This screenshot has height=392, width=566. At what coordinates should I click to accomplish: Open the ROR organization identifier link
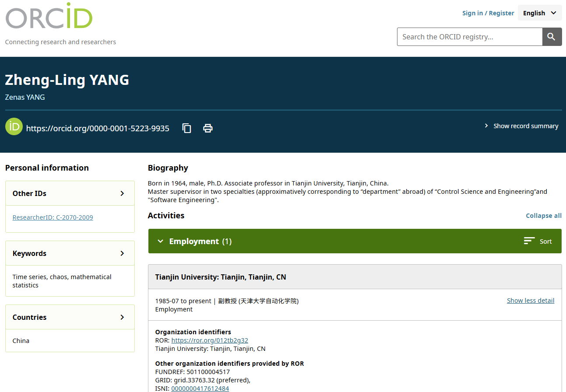pyautogui.click(x=210, y=340)
